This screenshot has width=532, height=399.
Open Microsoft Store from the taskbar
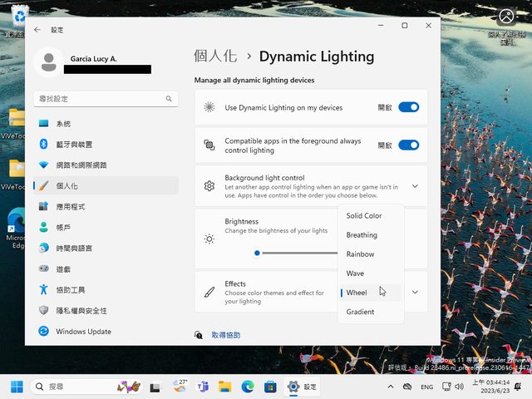270,387
